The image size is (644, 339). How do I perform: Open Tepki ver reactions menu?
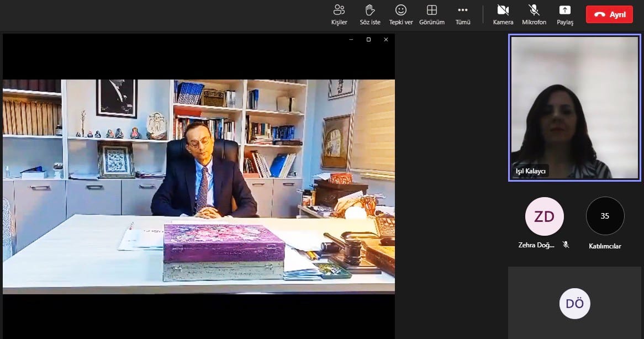click(x=401, y=14)
